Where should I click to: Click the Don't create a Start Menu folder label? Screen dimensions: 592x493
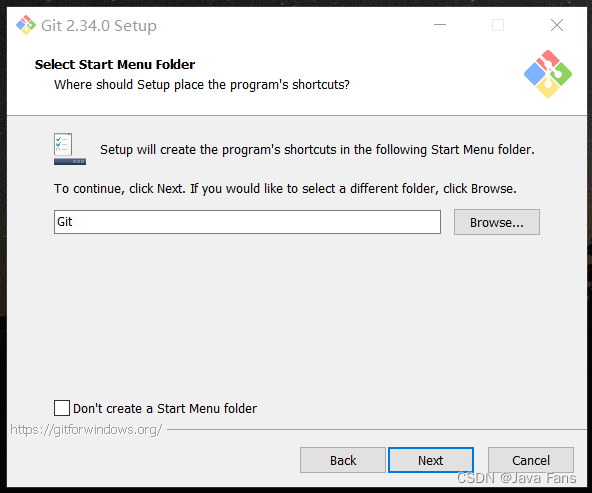point(165,408)
